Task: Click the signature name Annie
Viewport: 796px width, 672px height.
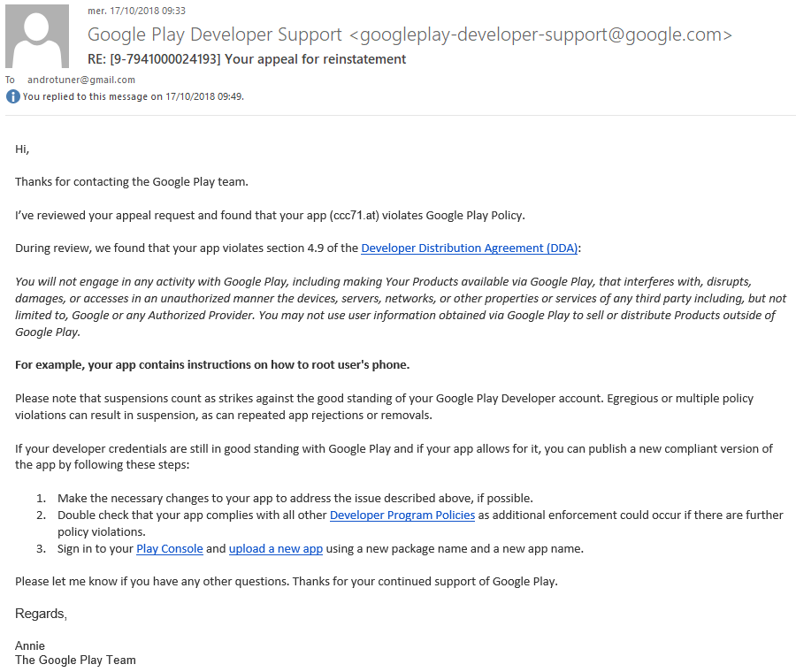Action: tap(30, 645)
